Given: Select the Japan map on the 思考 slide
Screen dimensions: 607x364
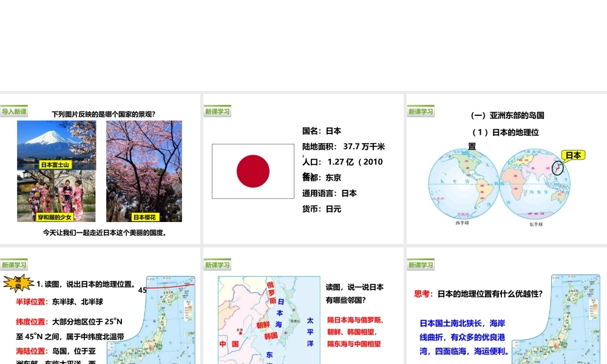Looking at the screenshot, I should [556, 320].
